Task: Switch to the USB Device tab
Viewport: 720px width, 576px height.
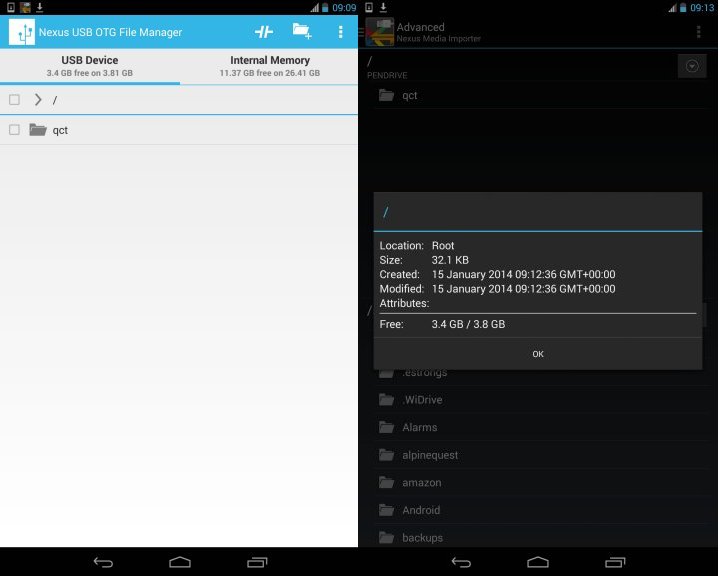Action: coord(90,66)
